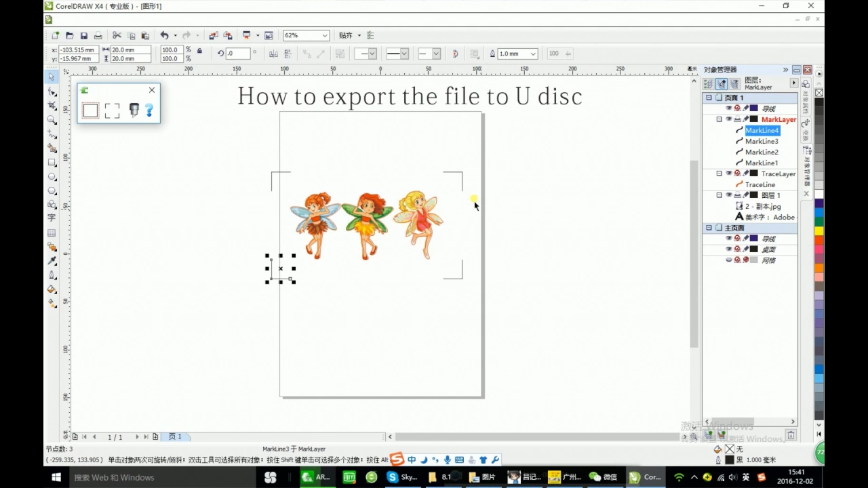The image size is (868, 488).
Task: Select MarkLine3 in object manager
Action: tap(762, 141)
